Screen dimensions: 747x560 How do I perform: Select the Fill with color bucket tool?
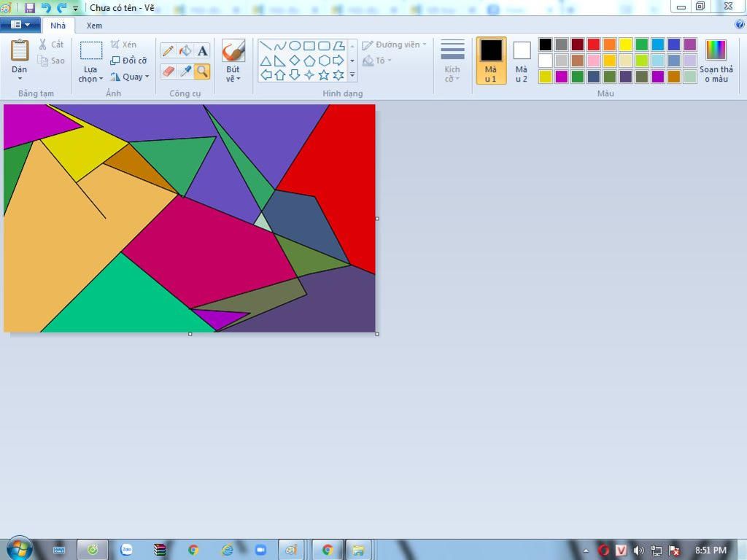(185, 50)
